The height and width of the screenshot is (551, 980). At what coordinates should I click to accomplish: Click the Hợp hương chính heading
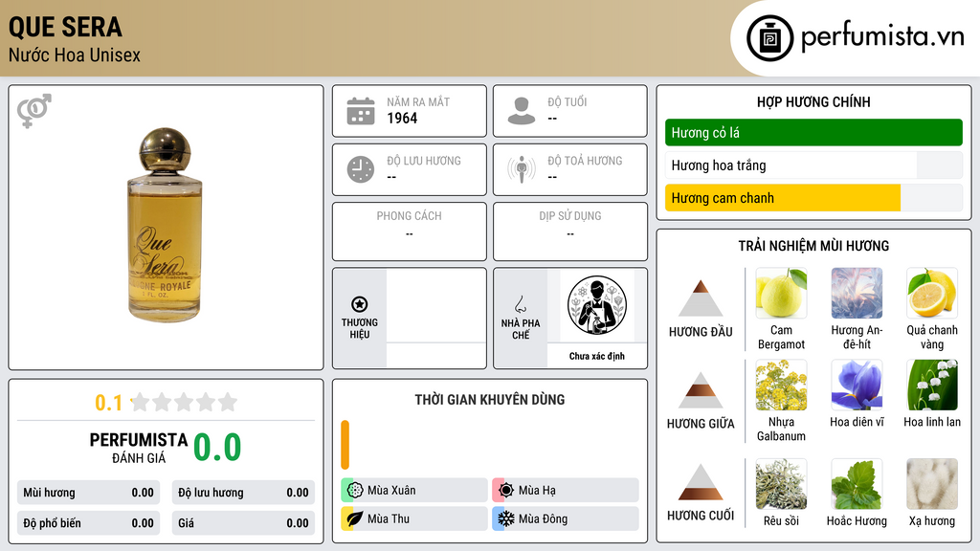pos(813,101)
